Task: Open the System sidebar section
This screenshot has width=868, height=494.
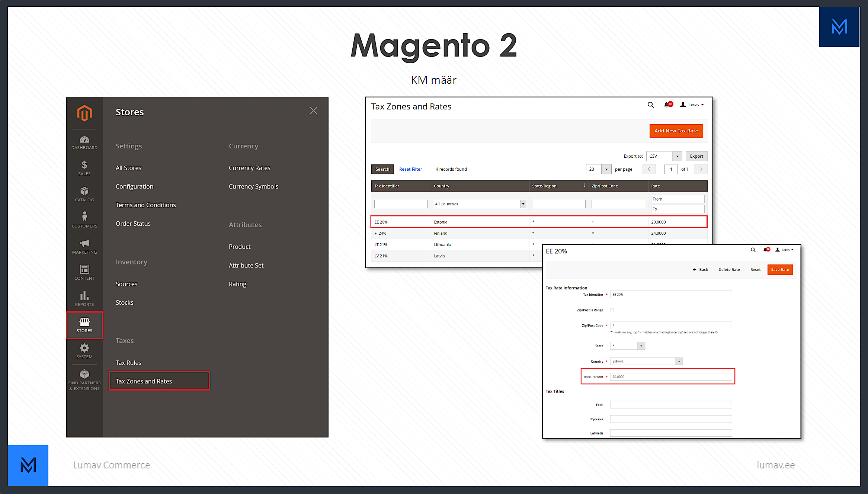Action: click(84, 351)
